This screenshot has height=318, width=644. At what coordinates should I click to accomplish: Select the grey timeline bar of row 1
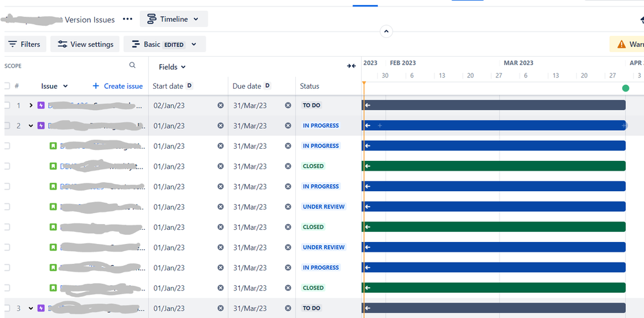pos(494,105)
